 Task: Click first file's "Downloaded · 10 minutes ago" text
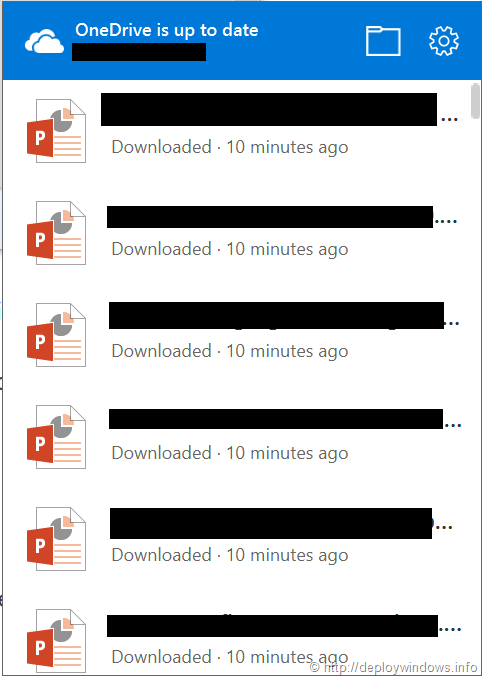tap(230, 147)
